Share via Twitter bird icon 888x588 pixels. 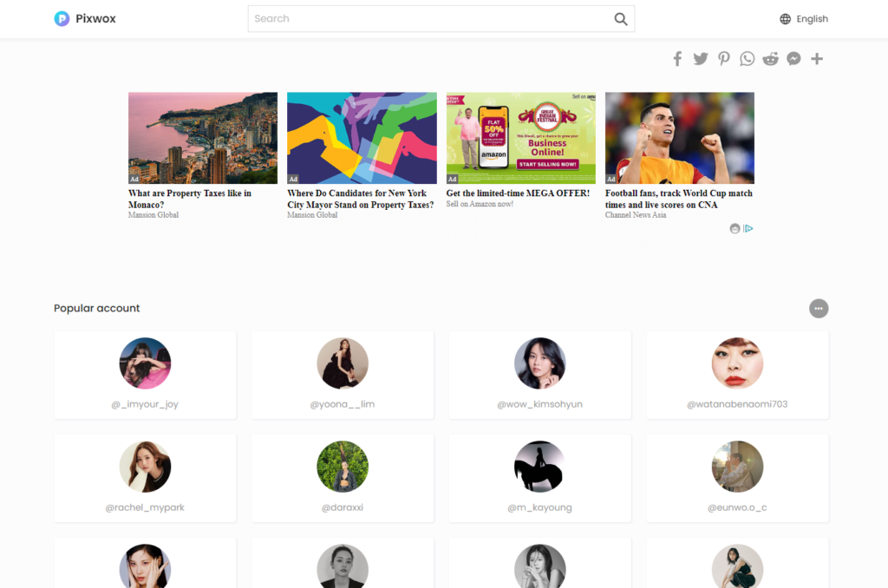click(701, 59)
